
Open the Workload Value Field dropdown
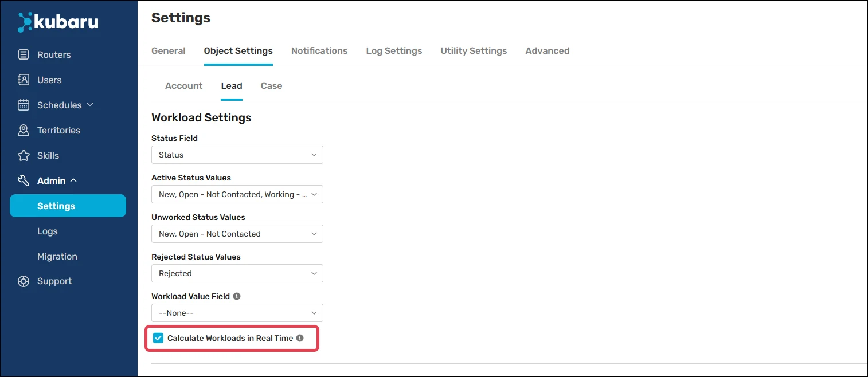tap(237, 313)
